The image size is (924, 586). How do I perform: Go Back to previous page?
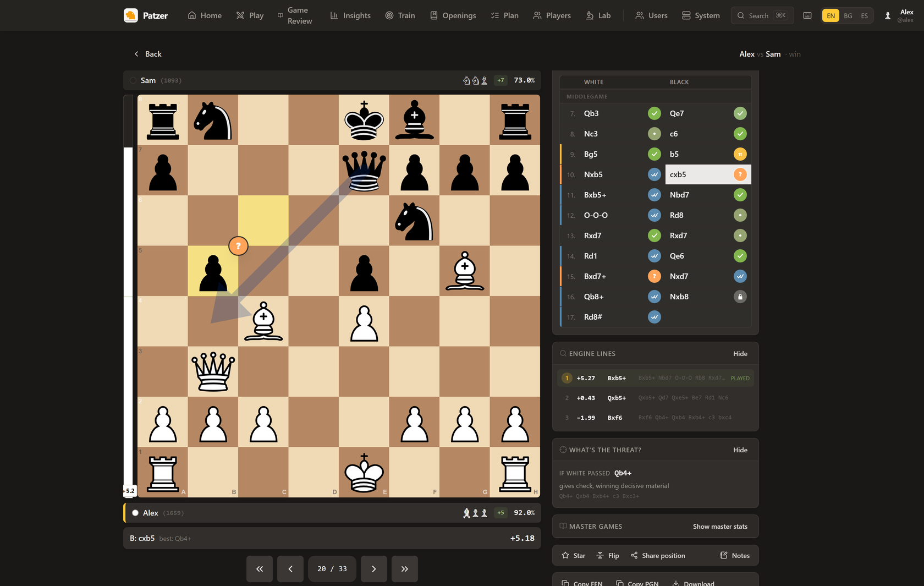(x=147, y=54)
